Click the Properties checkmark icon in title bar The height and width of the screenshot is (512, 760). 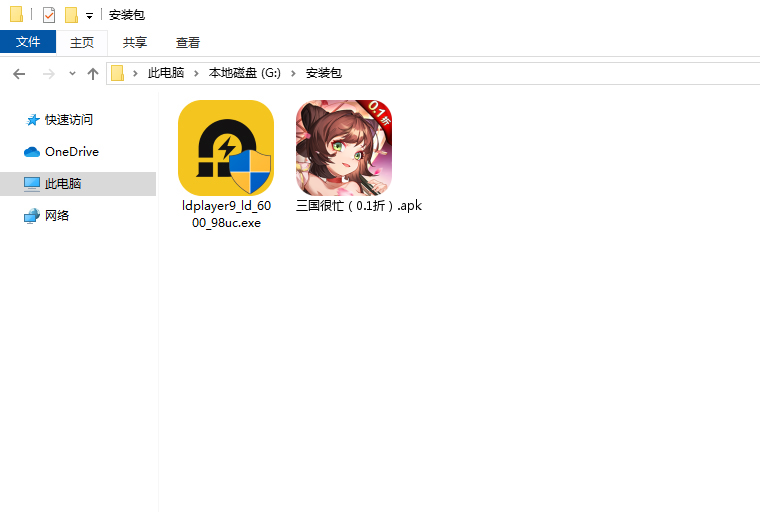(x=48, y=15)
